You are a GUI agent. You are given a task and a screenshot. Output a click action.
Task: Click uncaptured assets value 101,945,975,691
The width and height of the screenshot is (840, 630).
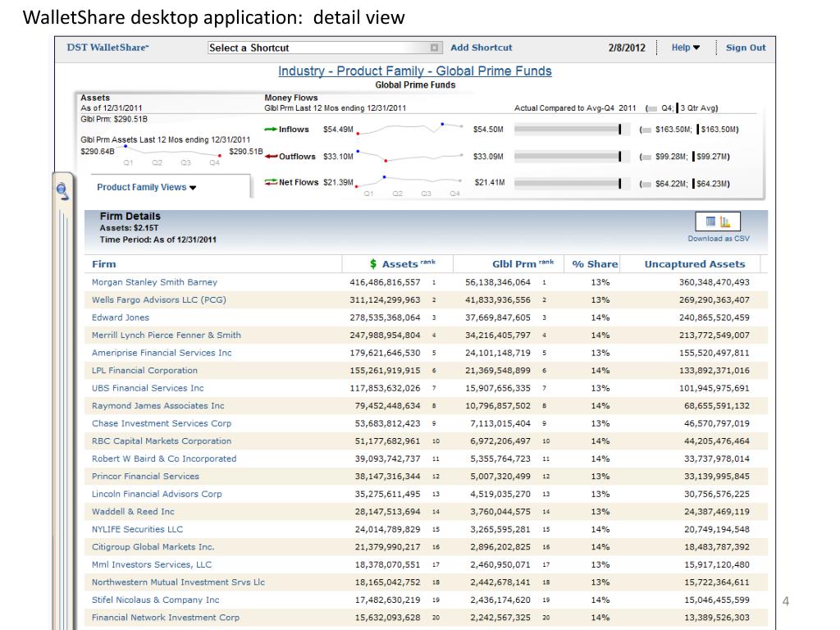click(714, 388)
